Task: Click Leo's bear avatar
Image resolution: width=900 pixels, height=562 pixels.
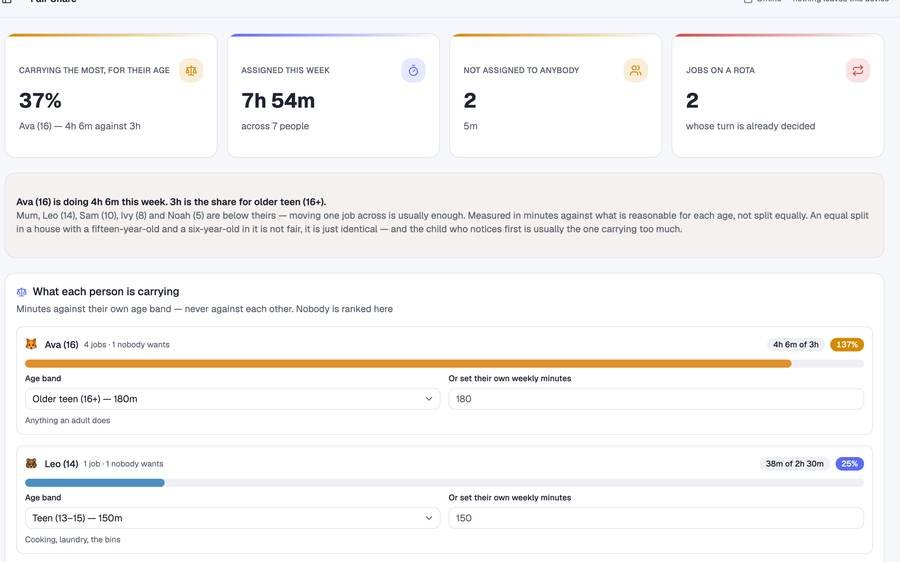Action: pyautogui.click(x=31, y=463)
